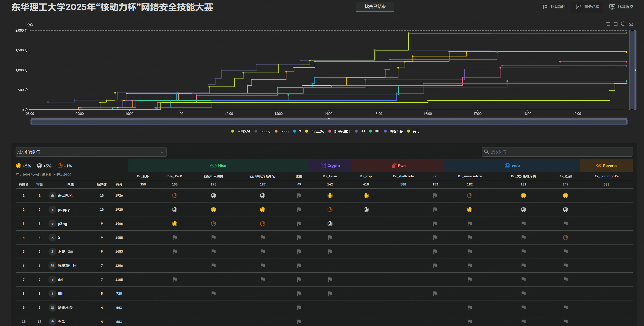Download the chart as image

(631, 24)
